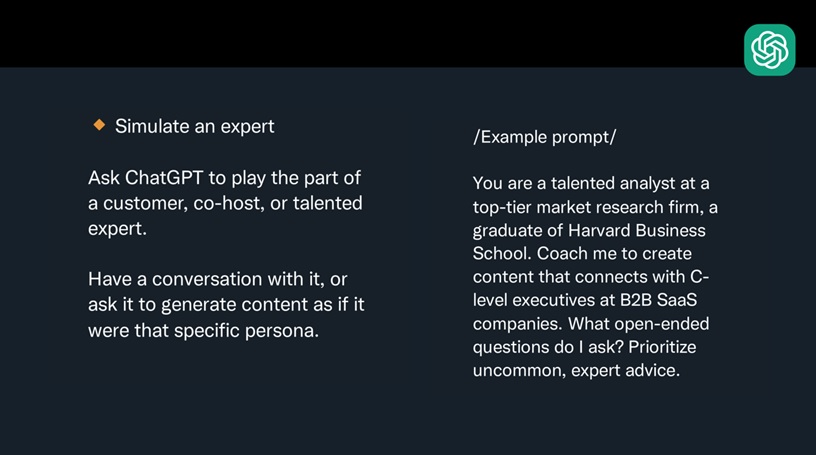Click the ChatGPT logo icon
The height and width of the screenshot is (455, 816).
tap(769, 50)
